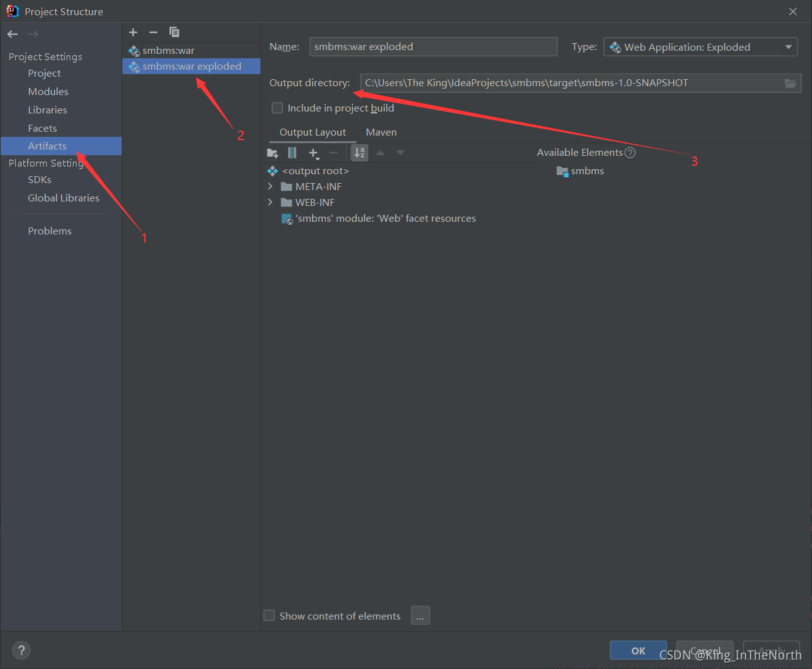Switch to the Output Layout tab
This screenshot has width=812, height=669.
(313, 132)
